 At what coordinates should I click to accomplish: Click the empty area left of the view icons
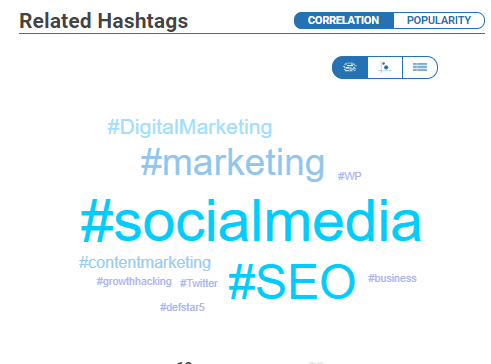click(173, 68)
